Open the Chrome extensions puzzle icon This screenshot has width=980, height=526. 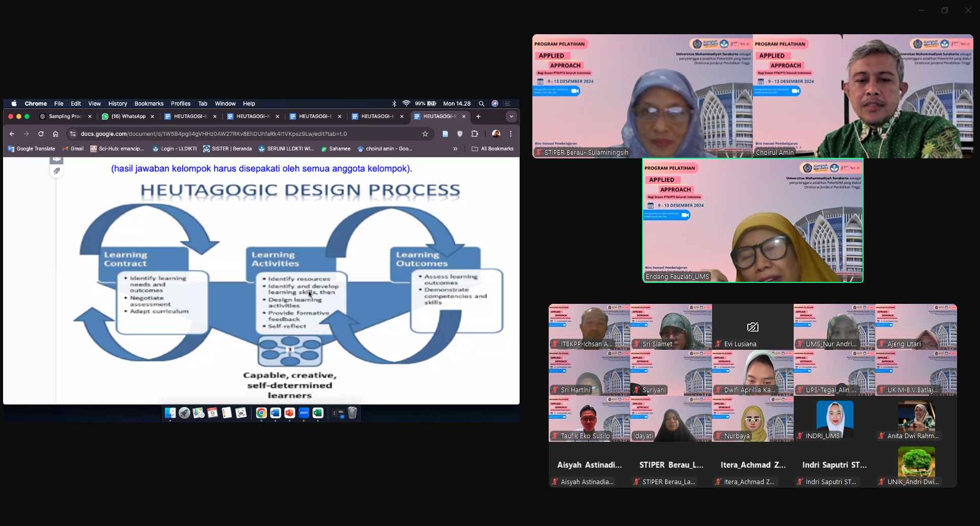(x=475, y=134)
